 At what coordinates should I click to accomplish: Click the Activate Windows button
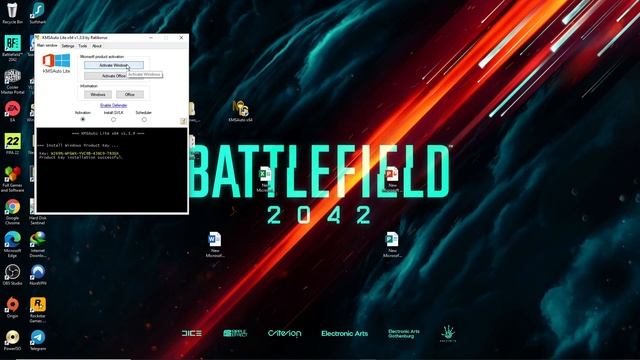point(114,65)
